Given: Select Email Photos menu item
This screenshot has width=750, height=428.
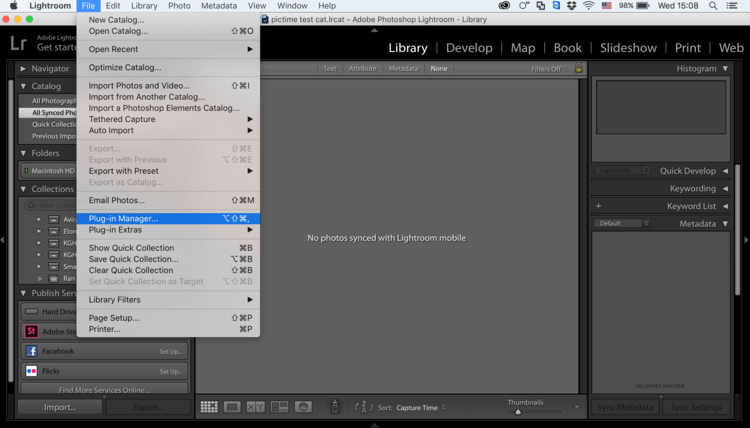Looking at the screenshot, I should pyautogui.click(x=168, y=200).
